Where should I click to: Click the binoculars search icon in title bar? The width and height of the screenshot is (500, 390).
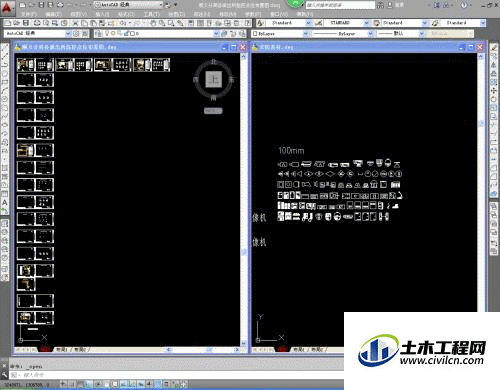pyautogui.click(x=381, y=5)
